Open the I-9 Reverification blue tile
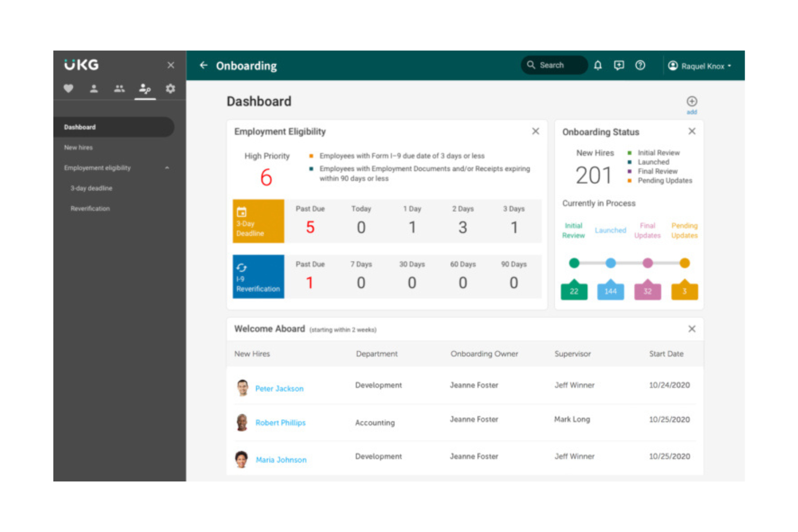Image resolution: width=798 pixels, height=532 pixels. pyautogui.click(x=258, y=277)
